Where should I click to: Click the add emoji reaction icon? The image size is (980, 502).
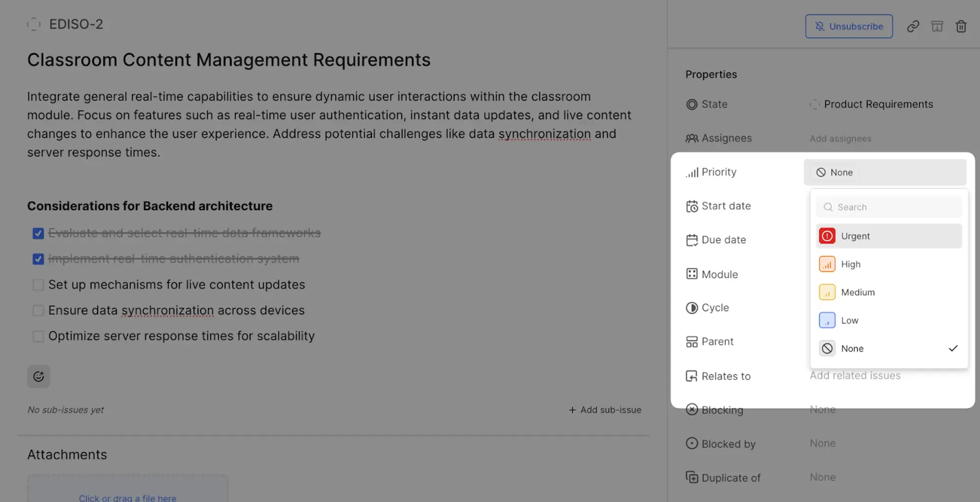(x=39, y=376)
